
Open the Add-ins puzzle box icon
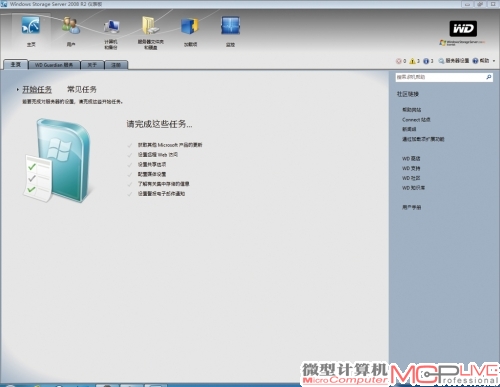[x=190, y=26]
